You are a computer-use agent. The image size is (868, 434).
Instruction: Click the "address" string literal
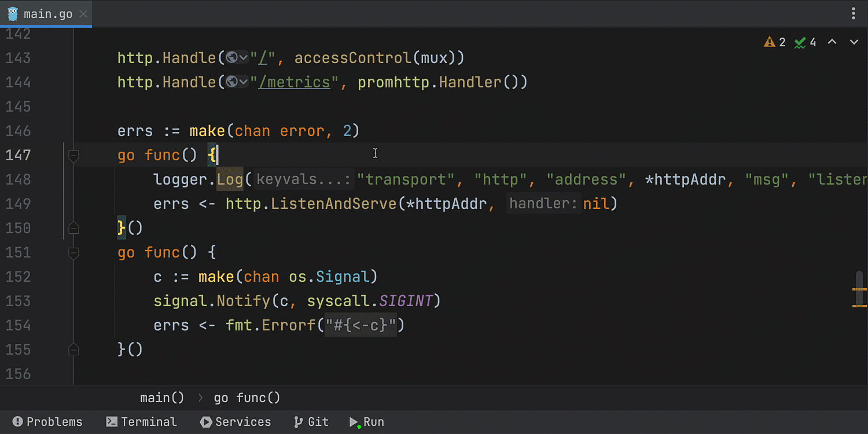pos(587,179)
